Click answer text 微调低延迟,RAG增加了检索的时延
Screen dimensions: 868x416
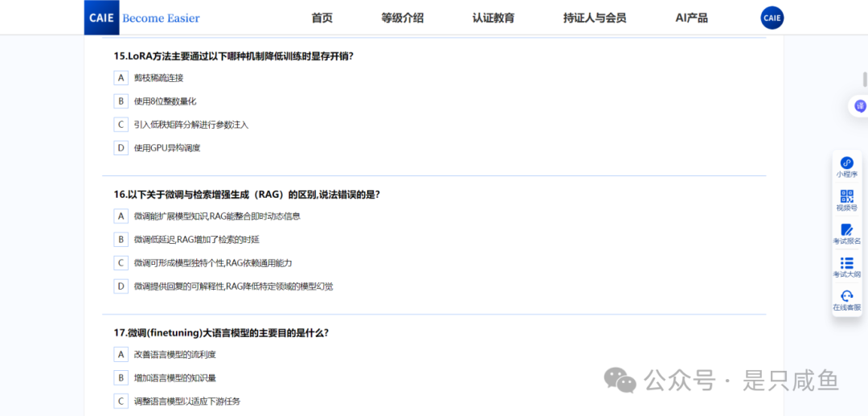click(197, 239)
